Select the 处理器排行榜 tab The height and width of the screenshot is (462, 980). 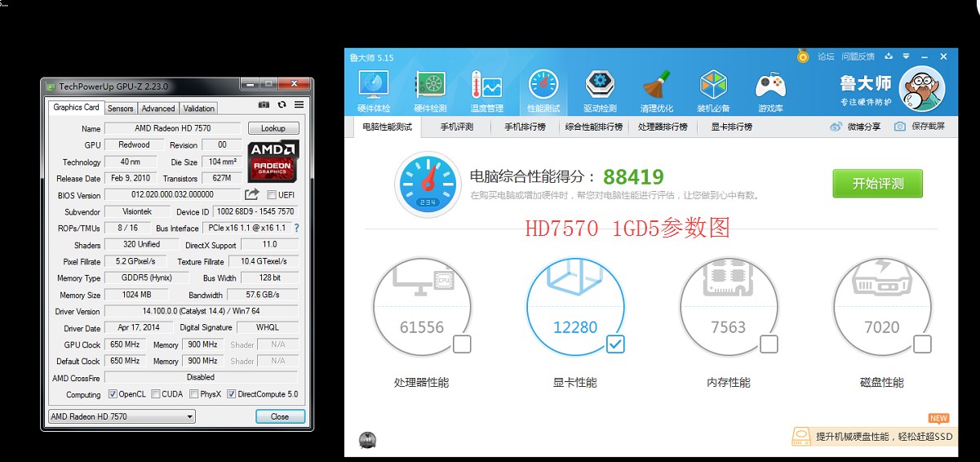pos(663,127)
